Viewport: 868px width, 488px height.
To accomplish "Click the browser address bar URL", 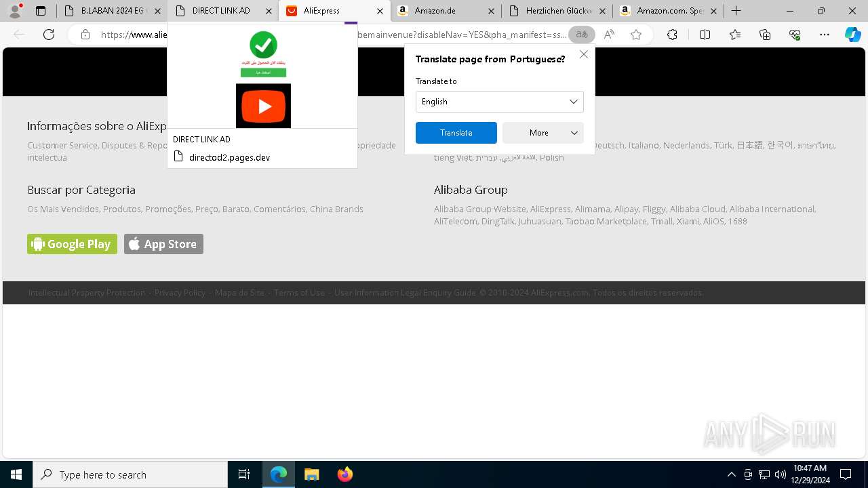I will click(332, 35).
